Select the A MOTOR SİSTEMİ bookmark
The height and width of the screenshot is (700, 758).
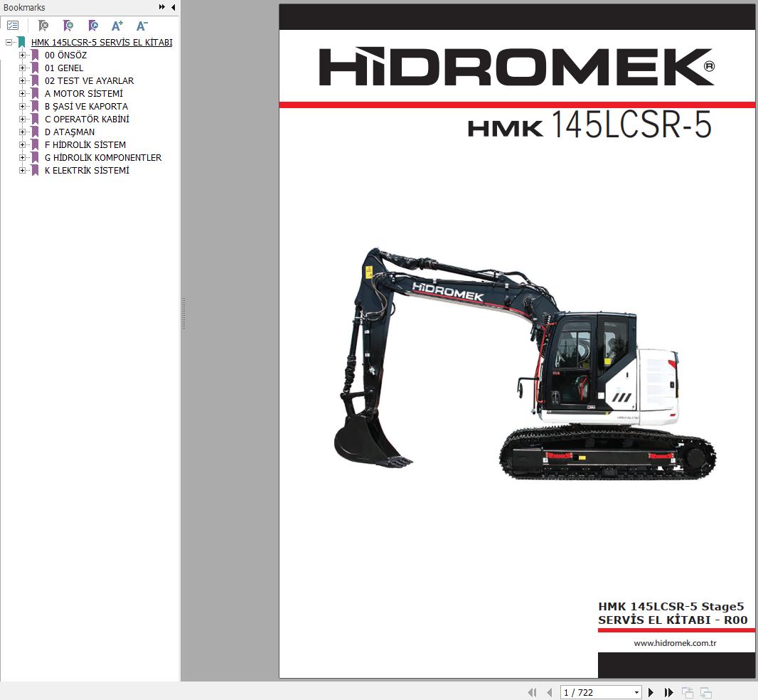(84, 93)
